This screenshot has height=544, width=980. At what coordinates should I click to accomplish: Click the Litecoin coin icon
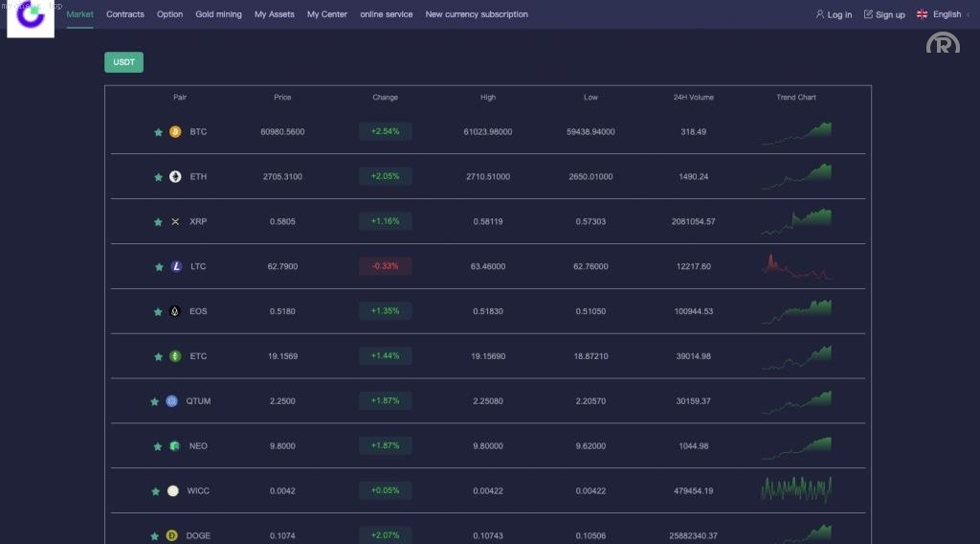[x=176, y=267]
